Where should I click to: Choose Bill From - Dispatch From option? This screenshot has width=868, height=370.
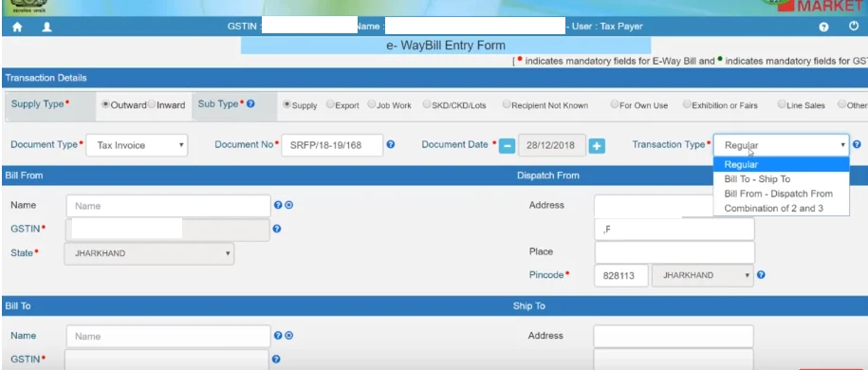pyautogui.click(x=781, y=194)
